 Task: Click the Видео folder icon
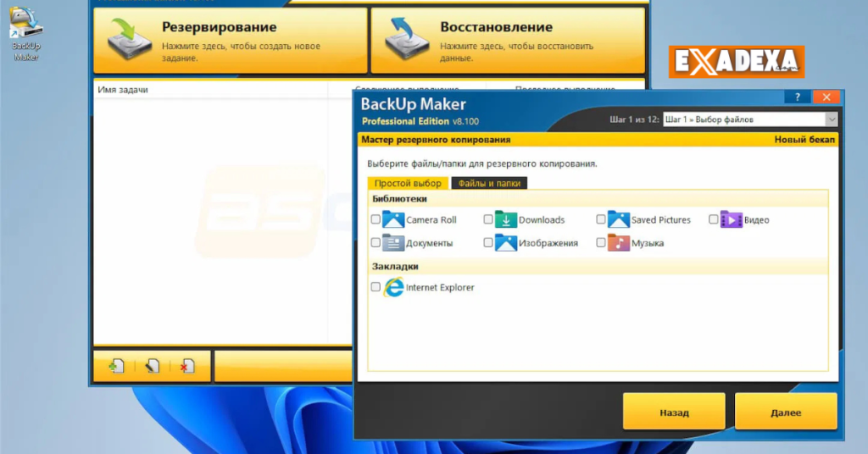[x=731, y=219]
